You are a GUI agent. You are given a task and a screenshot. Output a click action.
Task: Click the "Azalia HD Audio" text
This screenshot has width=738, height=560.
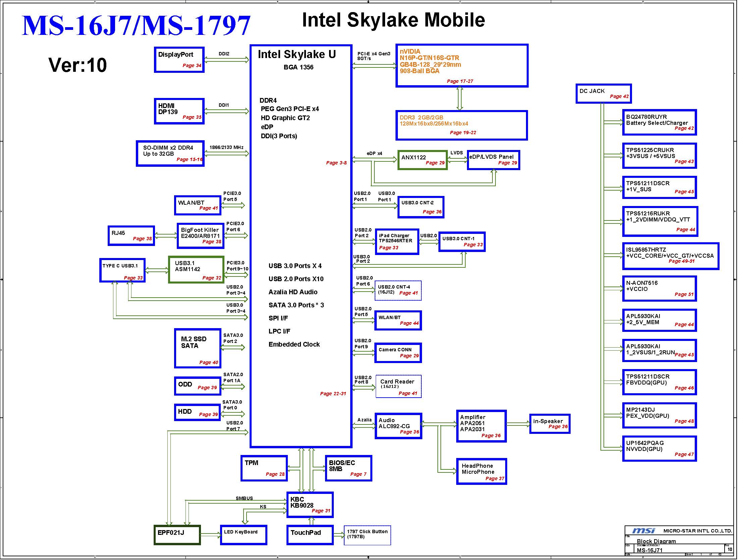(293, 292)
